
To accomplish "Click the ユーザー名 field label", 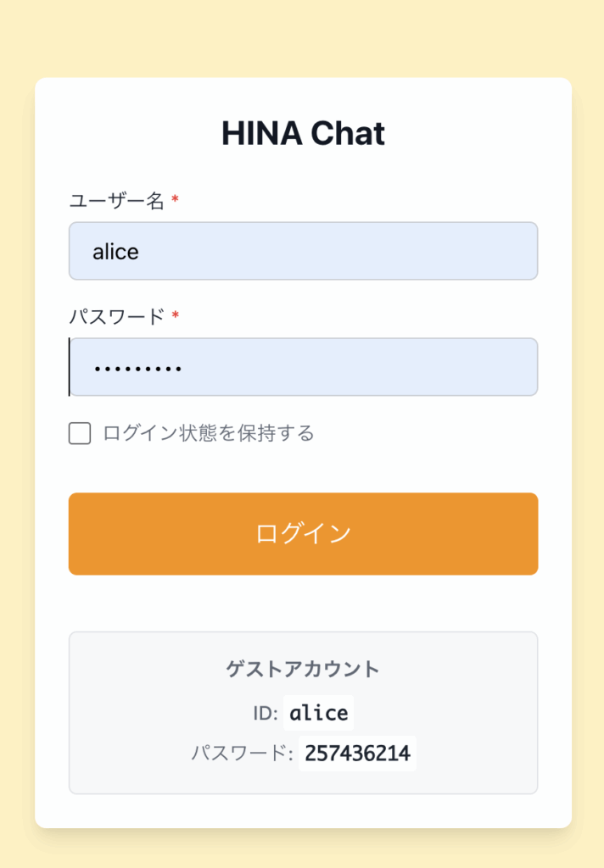I will point(116,201).
